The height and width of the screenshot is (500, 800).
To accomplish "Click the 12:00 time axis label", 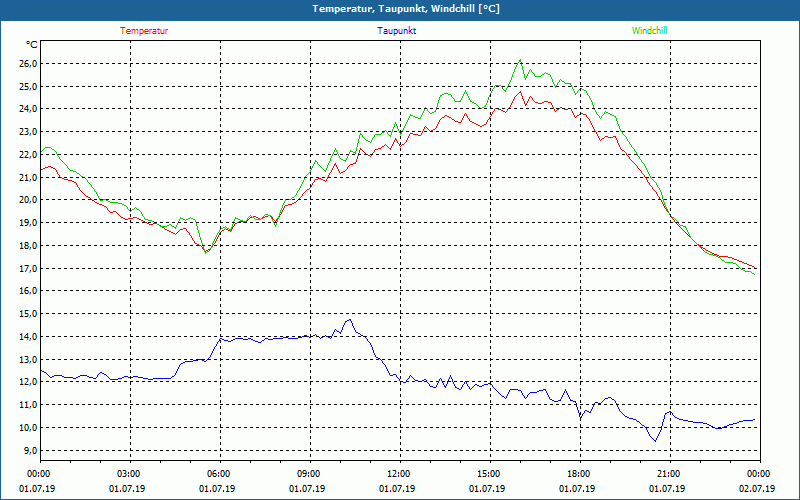I will [400, 474].
